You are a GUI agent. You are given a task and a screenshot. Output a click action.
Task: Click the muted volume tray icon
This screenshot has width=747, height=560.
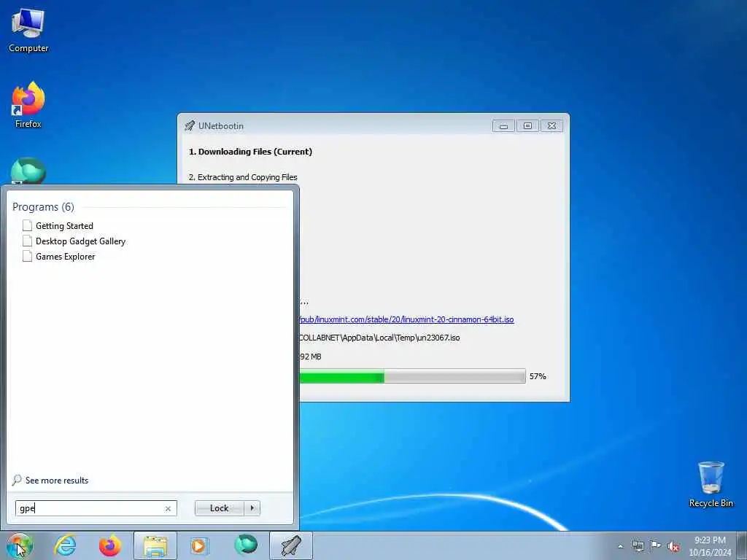673,546
